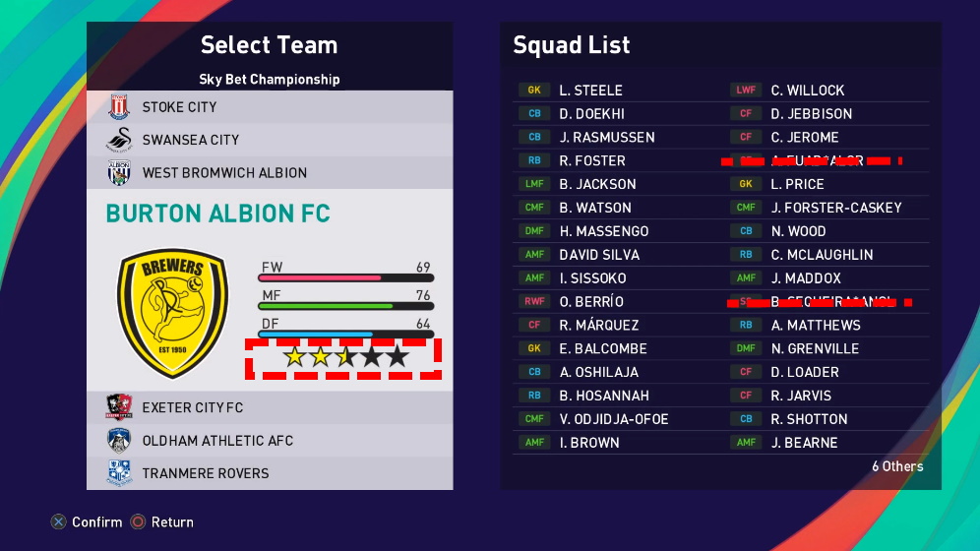This screenshot has height=551, width=980.
Task: Click the Stoke City club crest
Action: click(x=120, y=107)
